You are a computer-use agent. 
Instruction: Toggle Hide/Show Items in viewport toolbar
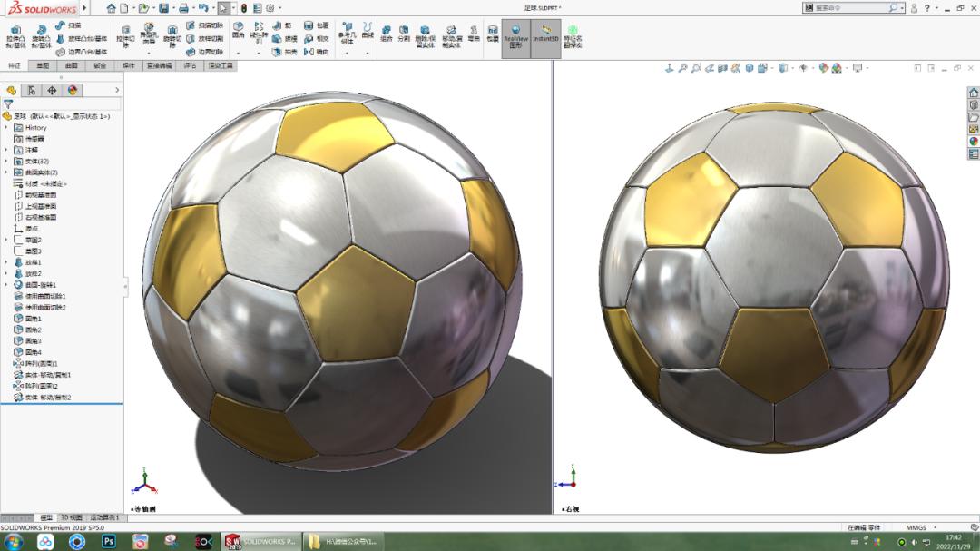click(803, 66)
